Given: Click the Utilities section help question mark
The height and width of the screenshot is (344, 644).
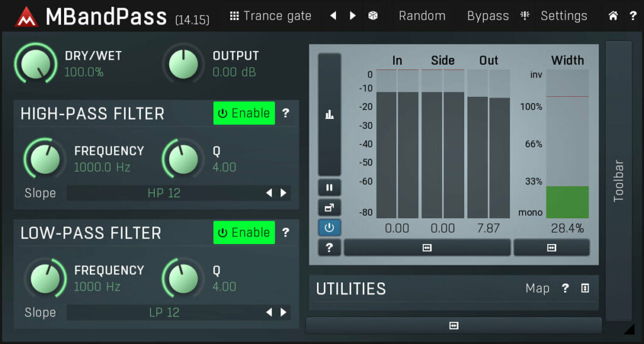Looking at the screenshot, I should 565,288.
